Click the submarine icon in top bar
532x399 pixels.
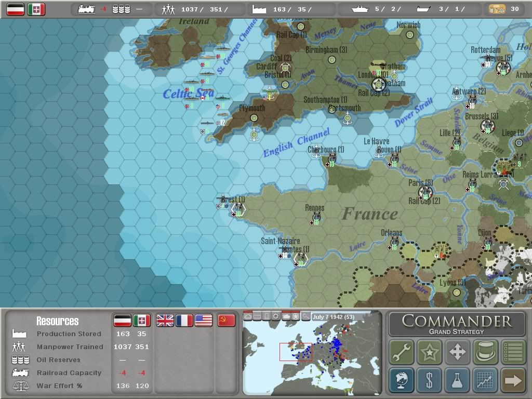pyautogui.click(x=424, y=9)
